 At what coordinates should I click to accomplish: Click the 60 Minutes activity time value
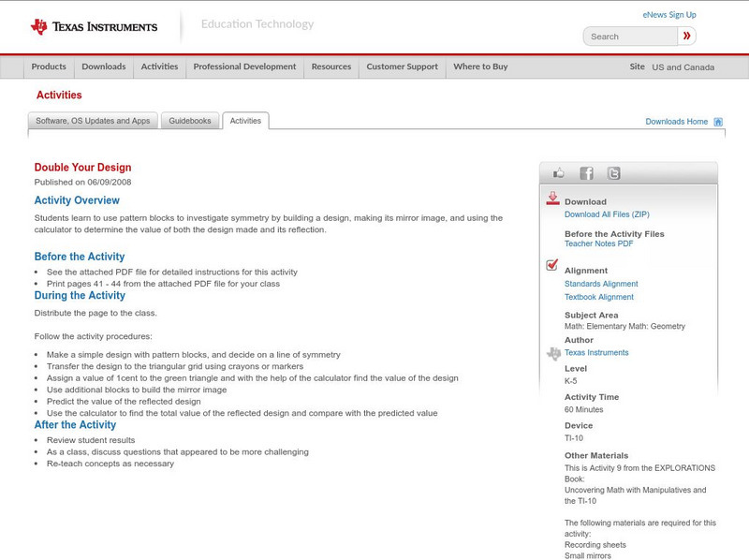pos(583,409)
